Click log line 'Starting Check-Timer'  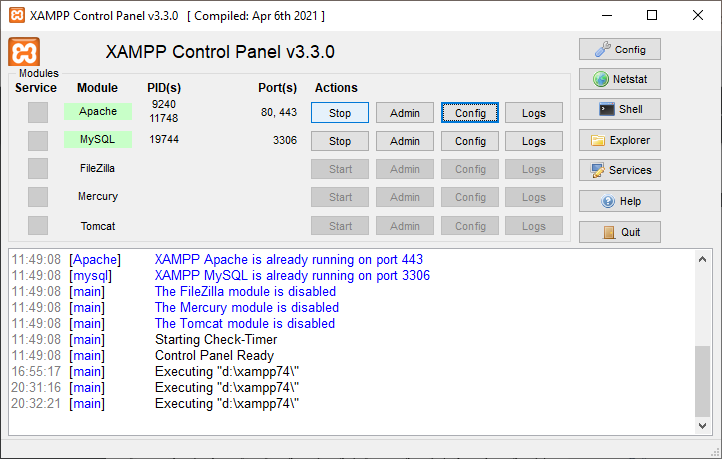[216, 340]
